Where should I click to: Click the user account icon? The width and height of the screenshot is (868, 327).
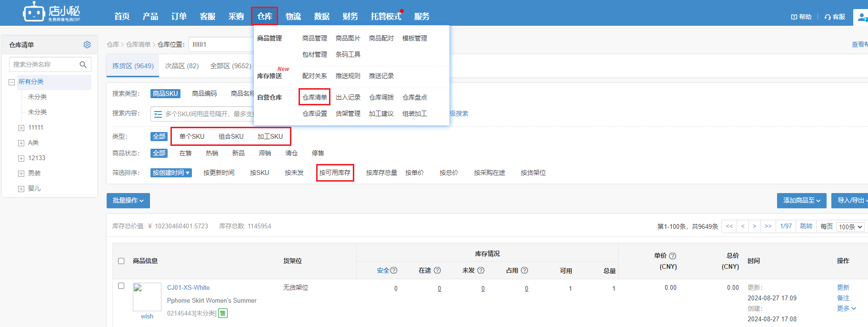pyautogui.click(x=862, y=17)
